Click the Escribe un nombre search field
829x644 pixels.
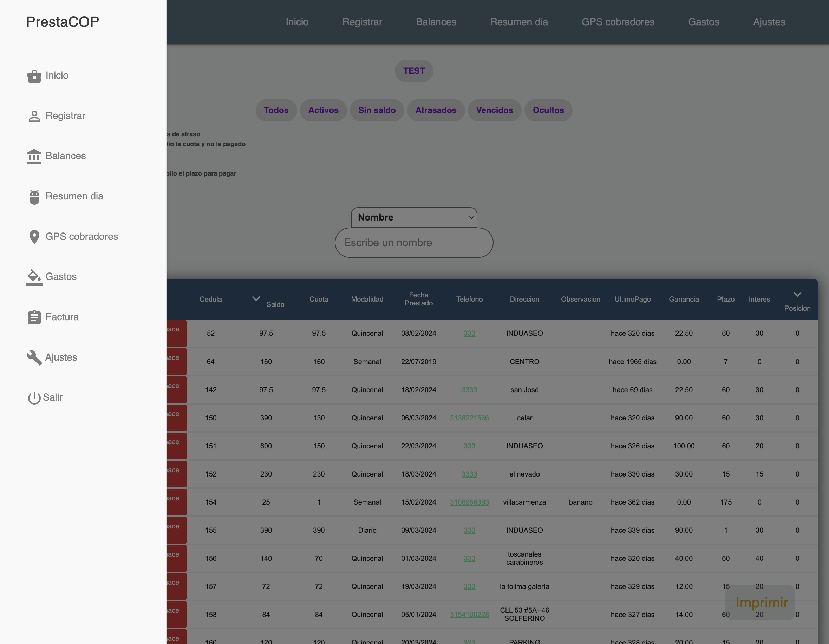click(414, 243)
